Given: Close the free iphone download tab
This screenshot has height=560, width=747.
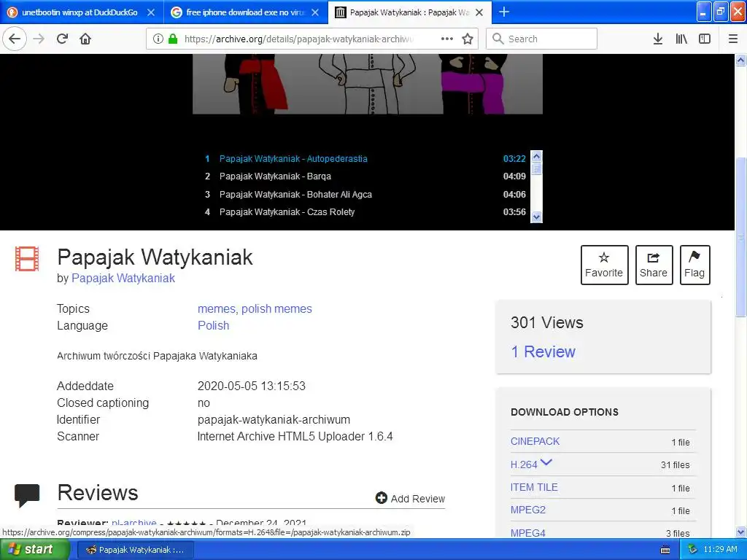Looking at the screenshot, I should pos(315,12).
